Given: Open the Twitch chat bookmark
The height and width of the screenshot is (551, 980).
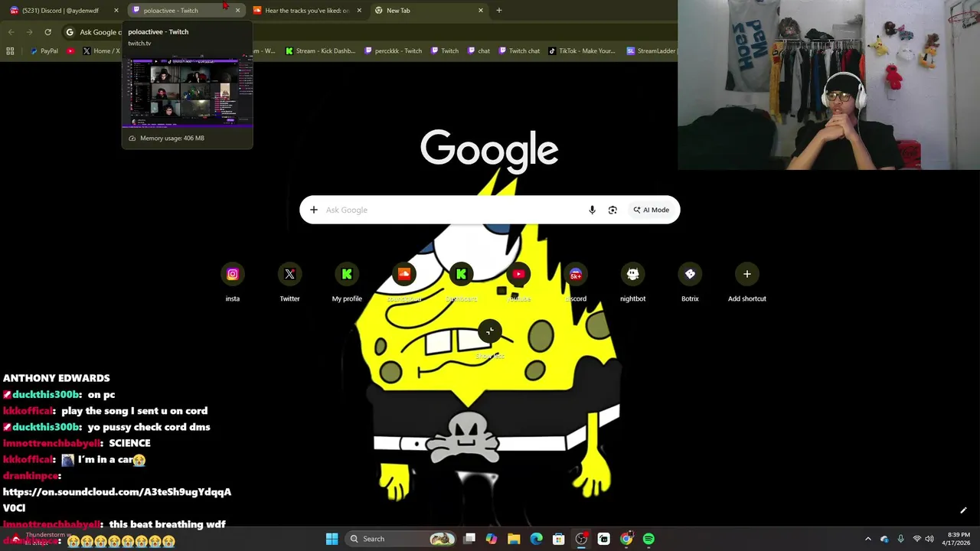Looking at the screenshot, I should [518, 51].
